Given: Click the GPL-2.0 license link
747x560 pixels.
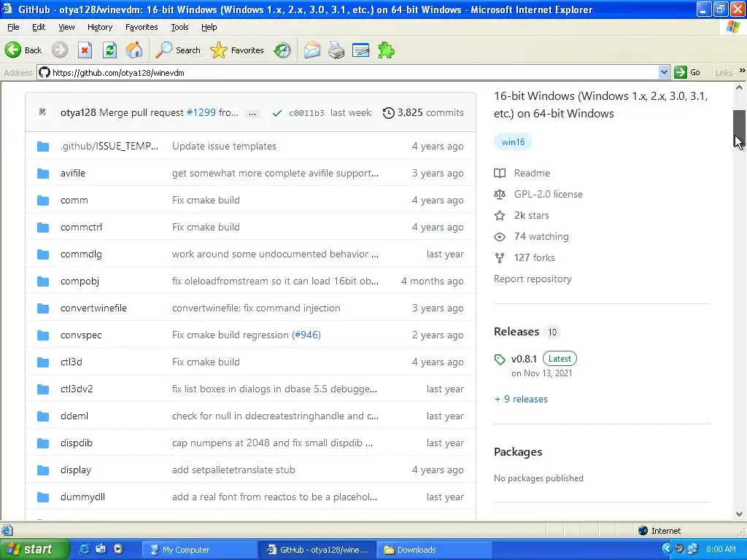Looking at the screenshot, I should (549, 194).
